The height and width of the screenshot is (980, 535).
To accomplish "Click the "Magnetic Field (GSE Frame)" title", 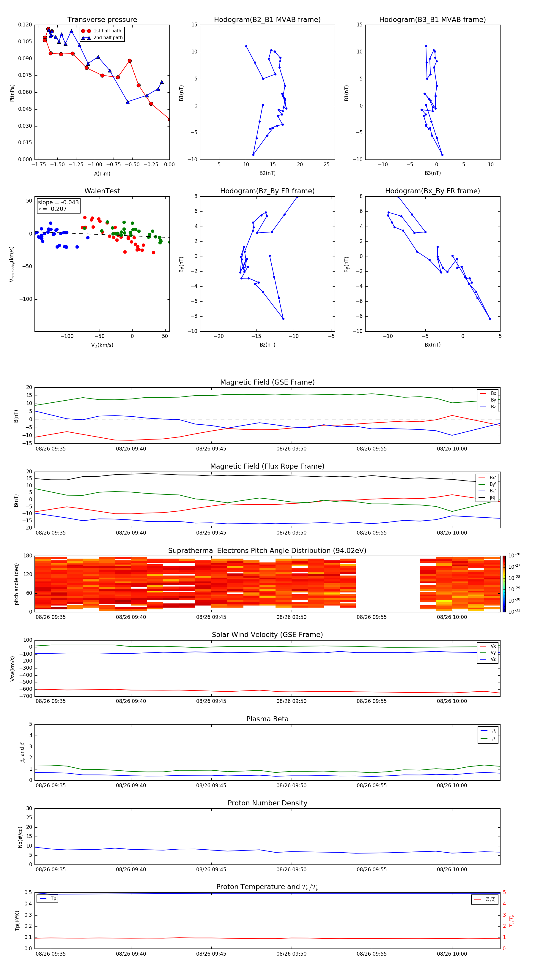I will (x=267, y=382).
